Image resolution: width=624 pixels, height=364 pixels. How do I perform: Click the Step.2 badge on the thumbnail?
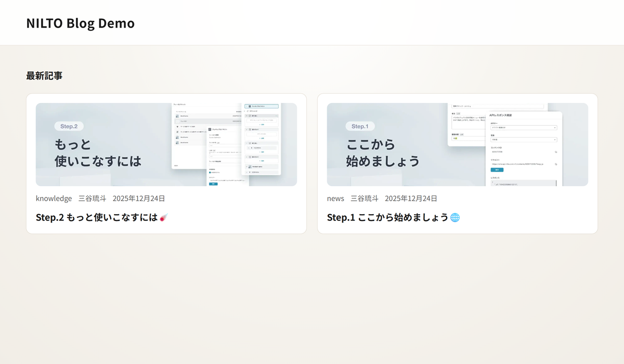[x=69, y=126]
